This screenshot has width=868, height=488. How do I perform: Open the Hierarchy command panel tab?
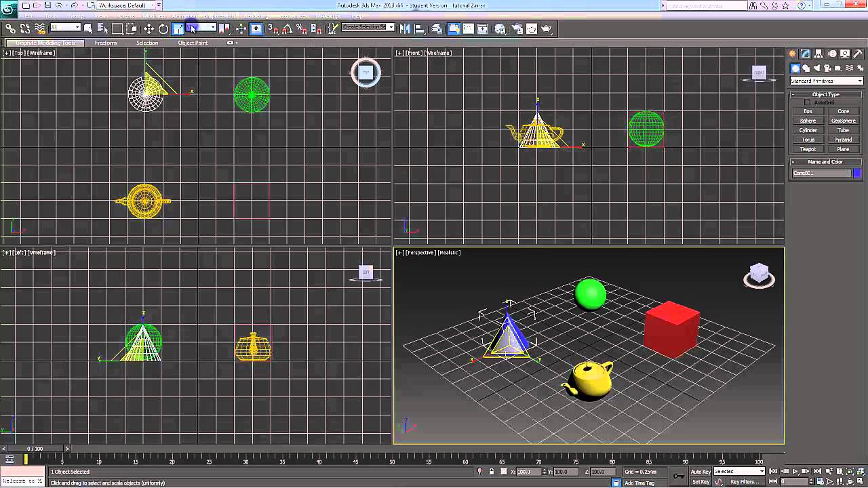point(819,54)
